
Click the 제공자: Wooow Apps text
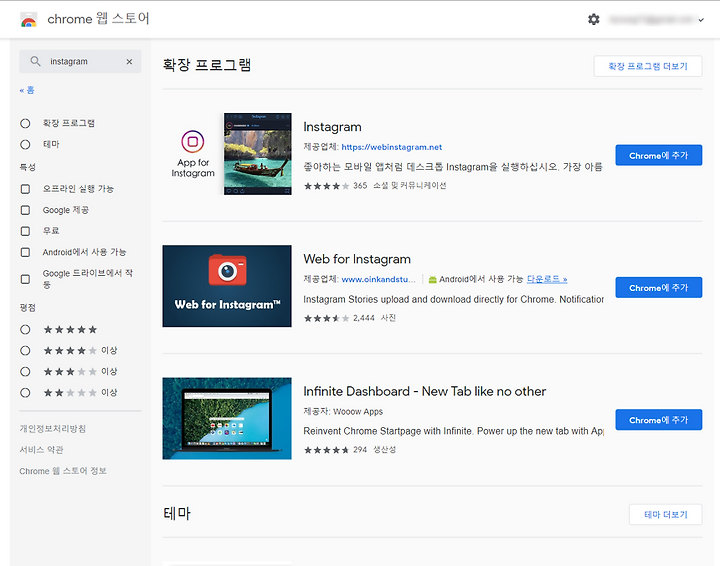coord(343,411)
